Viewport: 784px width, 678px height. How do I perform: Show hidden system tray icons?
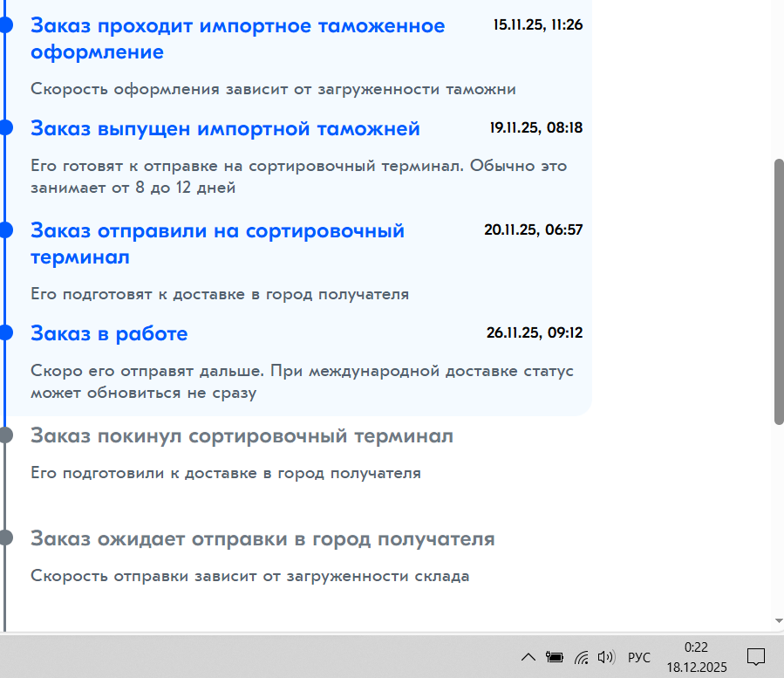528,657
